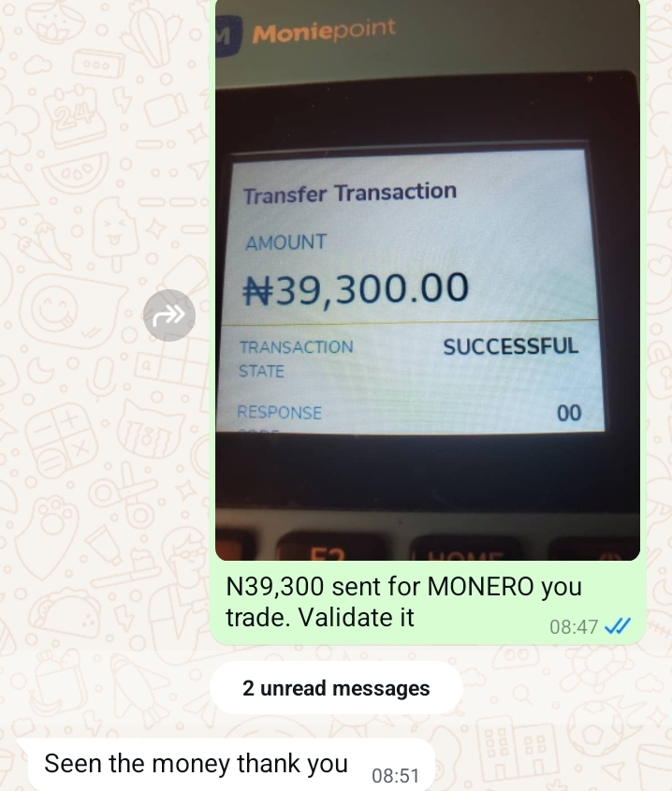Click the F2 key on the terminal
This screenshot has height=791, width=672.
329,549
